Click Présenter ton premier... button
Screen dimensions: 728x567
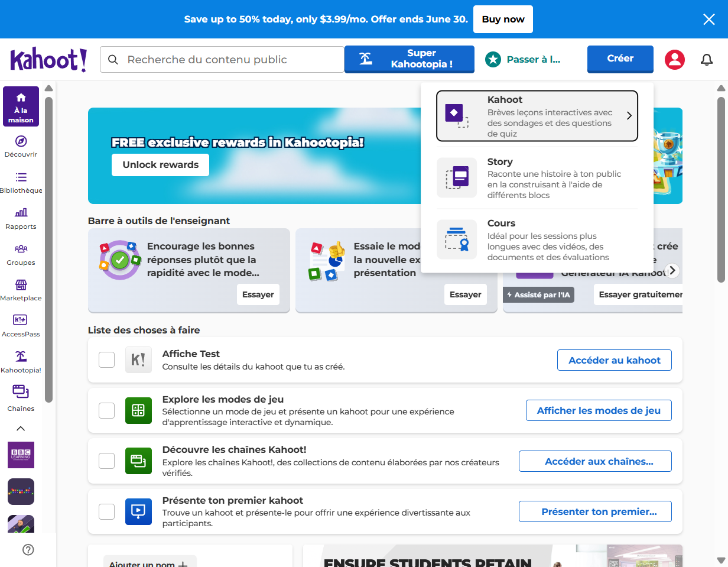[x=595, y=511]
